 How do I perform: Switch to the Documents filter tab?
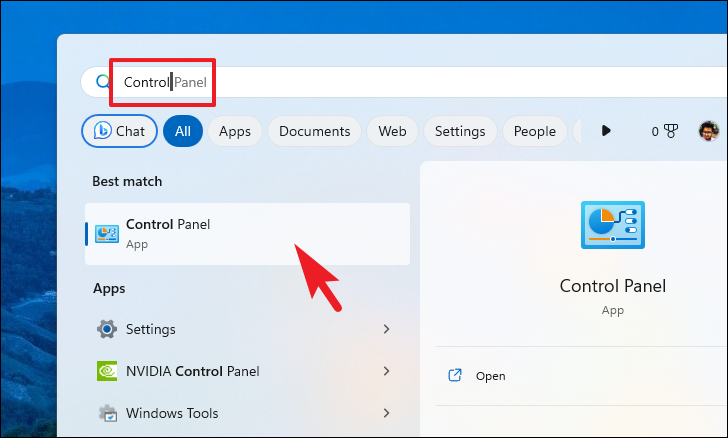(x=314, y=131)
